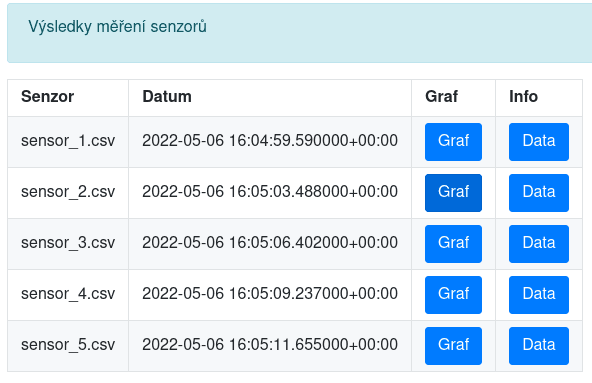Open the Graf for sensor_1.csv

[453, 142]
